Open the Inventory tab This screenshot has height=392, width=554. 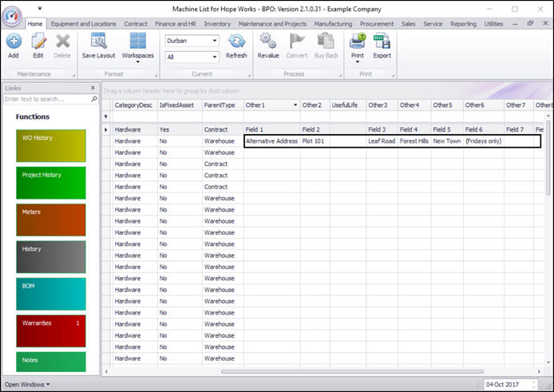click(217, 24)
